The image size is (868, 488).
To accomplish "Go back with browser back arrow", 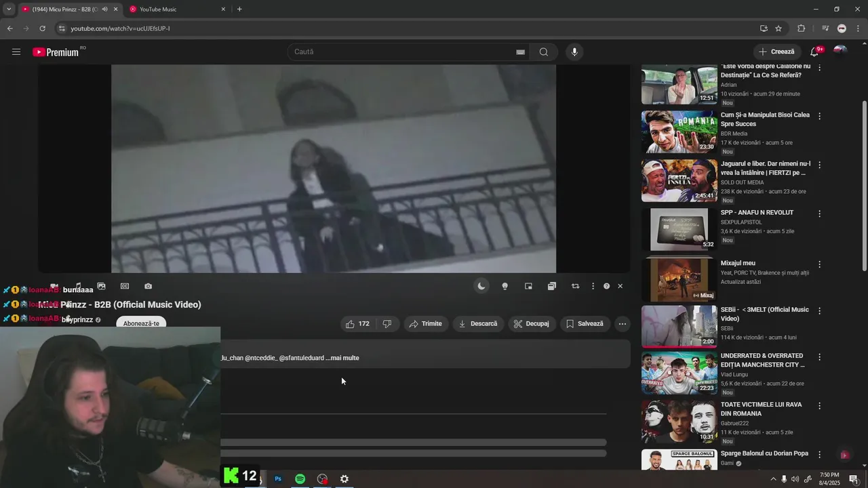I will pyautogui.click(x=9, y=28).
